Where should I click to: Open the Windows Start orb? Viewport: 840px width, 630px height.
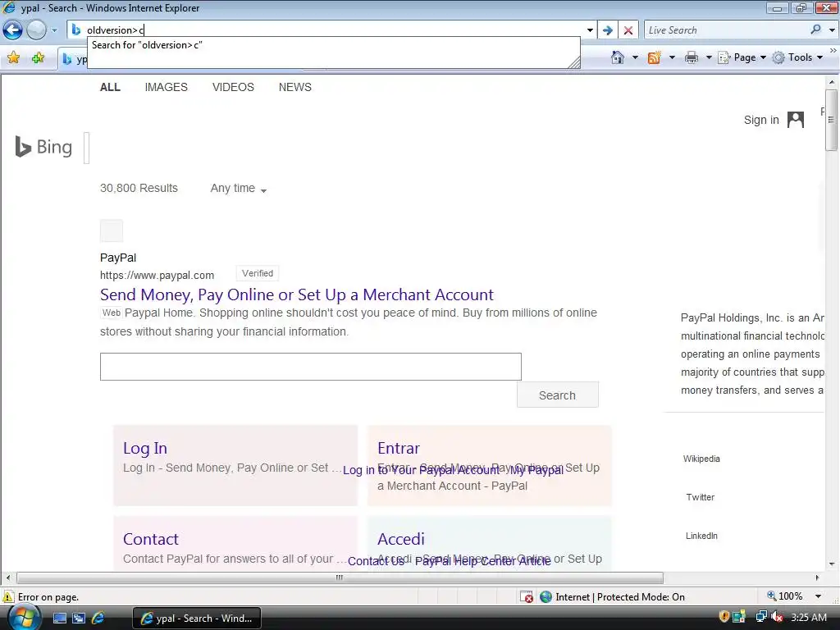(x=22, y=618)
